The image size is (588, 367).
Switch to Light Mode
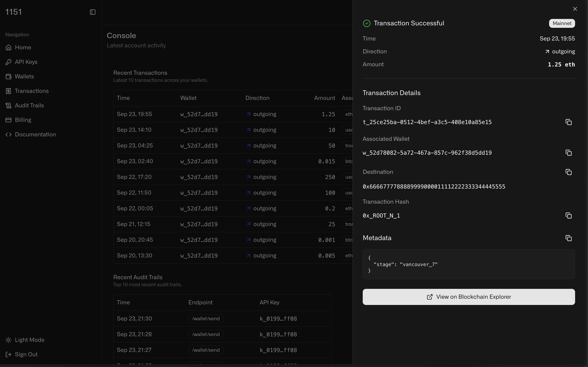[25, 340]
